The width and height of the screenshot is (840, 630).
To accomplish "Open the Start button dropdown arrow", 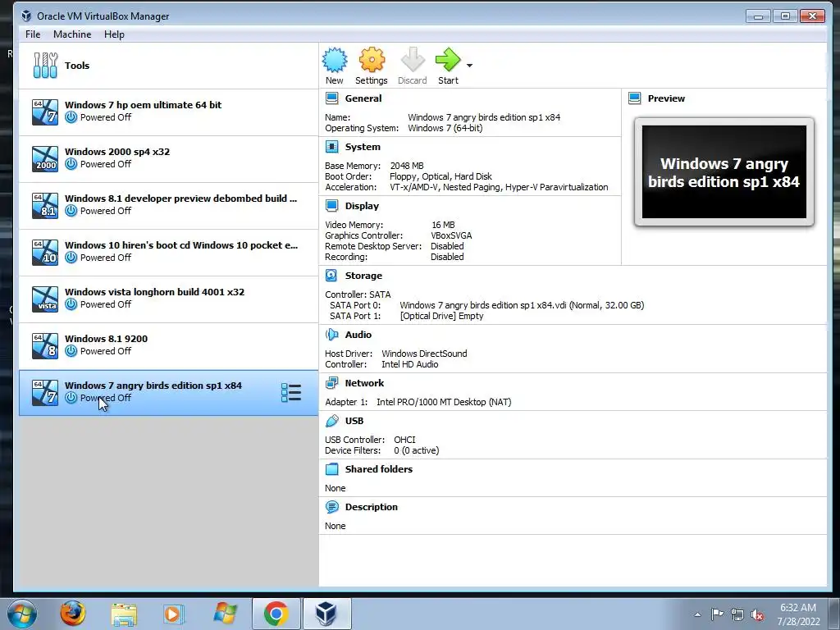I will pyautogui.click(x=469, y=66).
